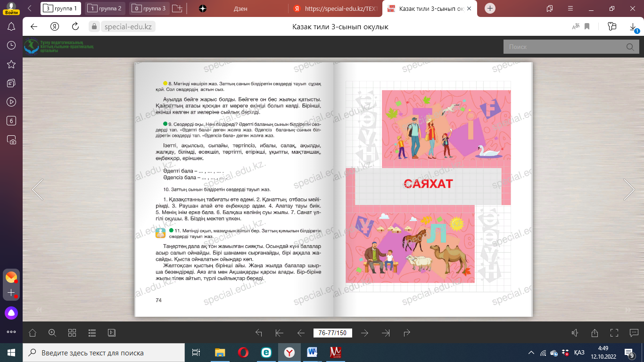Select the группа 2 tab group
644x362 pixels.
click(106, 8)
